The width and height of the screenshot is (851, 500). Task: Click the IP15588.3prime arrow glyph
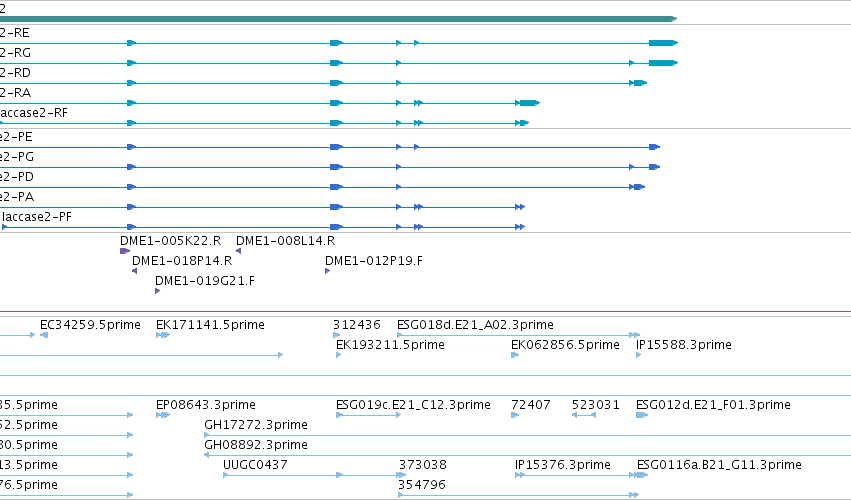(x=638, y=355)
